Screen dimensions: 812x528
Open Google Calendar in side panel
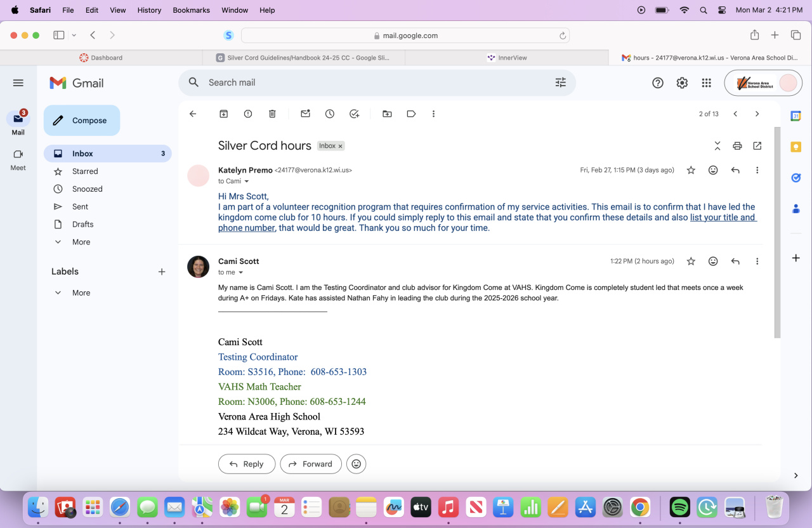point(796,116)
